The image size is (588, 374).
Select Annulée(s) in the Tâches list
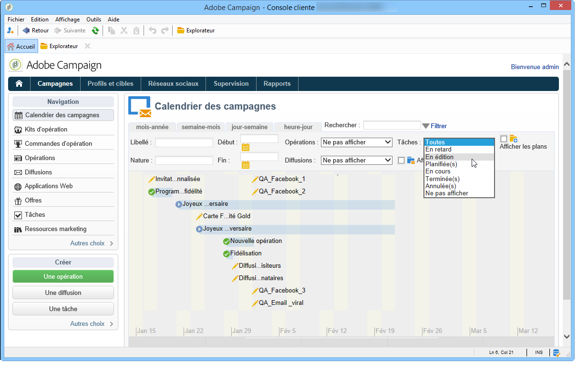(459, 186)
